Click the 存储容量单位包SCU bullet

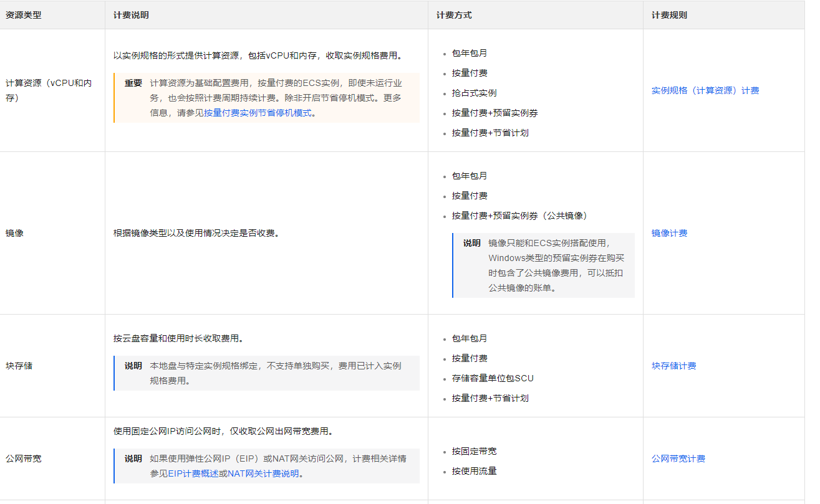(x=493, y=378)
